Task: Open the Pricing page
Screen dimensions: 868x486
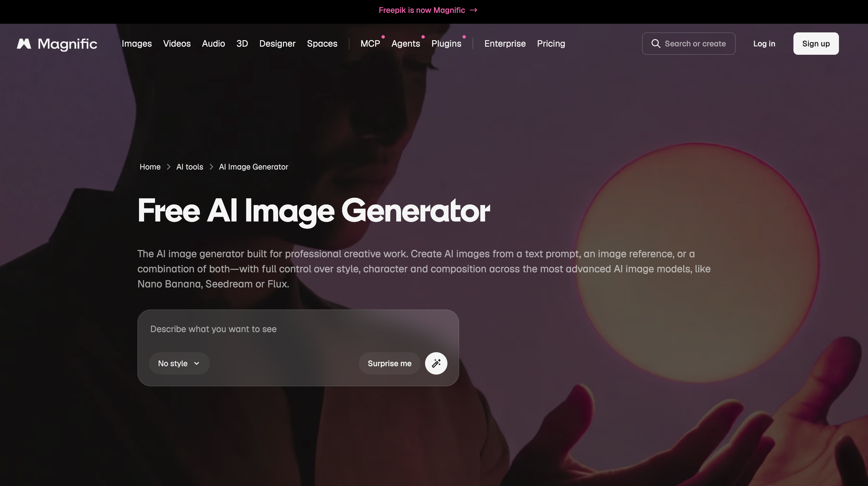Action: pyautogui.click(x=551, y=44)
